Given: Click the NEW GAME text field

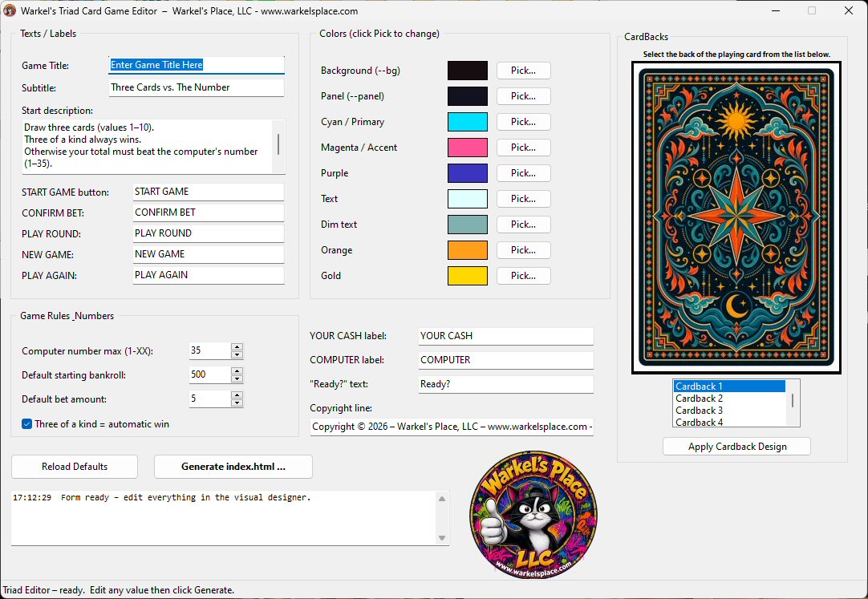Looking at the screenshot, I should [x=208, y=254].
